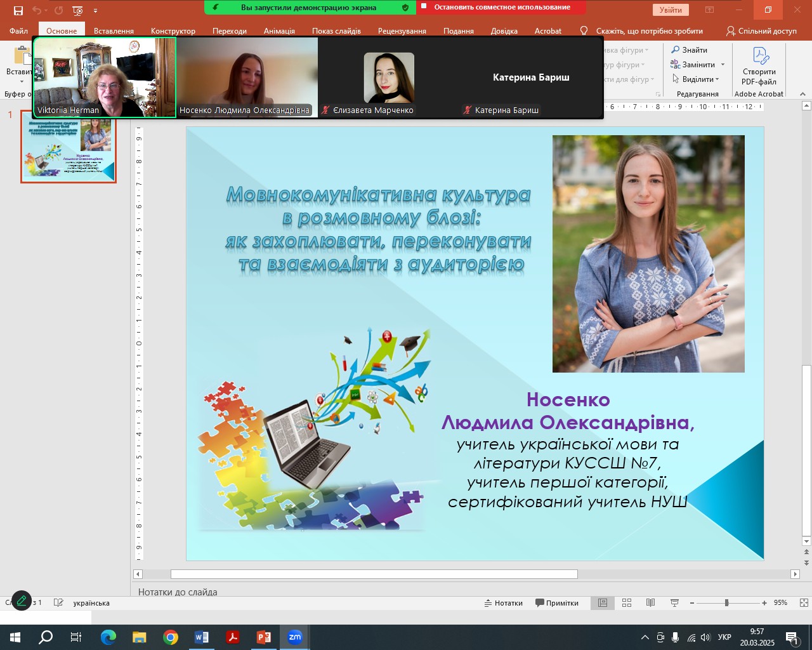Open the Файл menu
812x650 pixels.
pyautogui.click(x=18, y=30)
